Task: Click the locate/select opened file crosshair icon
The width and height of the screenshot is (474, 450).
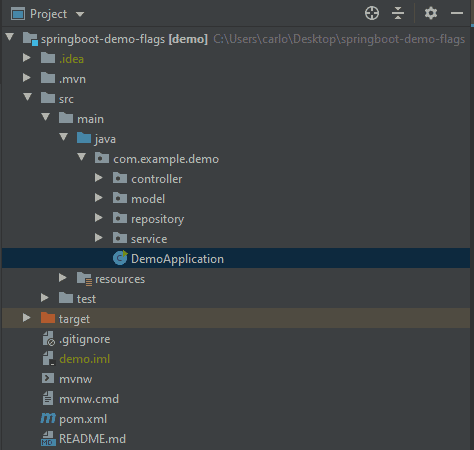Action: [372, 14]
